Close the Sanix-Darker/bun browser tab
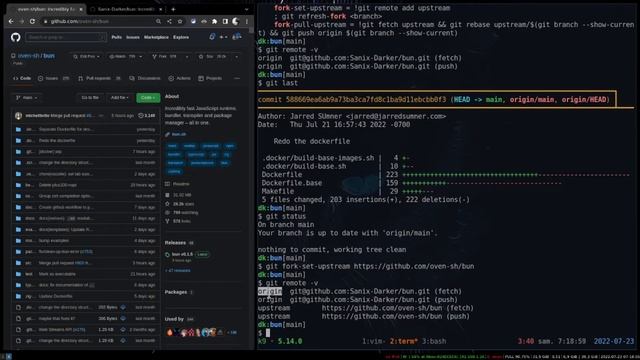This screenshot has height=360, width=640. (160, 9)
